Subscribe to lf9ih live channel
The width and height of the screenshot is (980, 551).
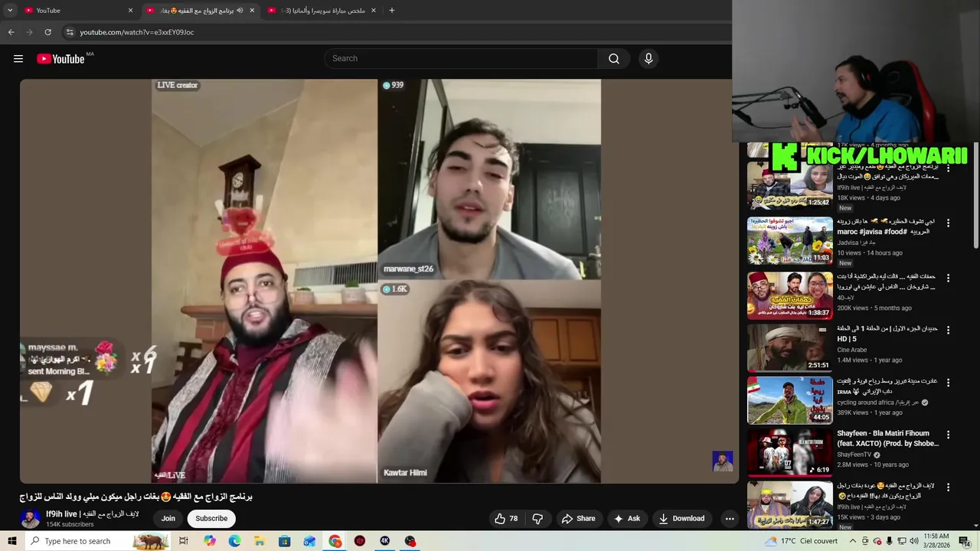pyautogui.click(x=211, y=518)
